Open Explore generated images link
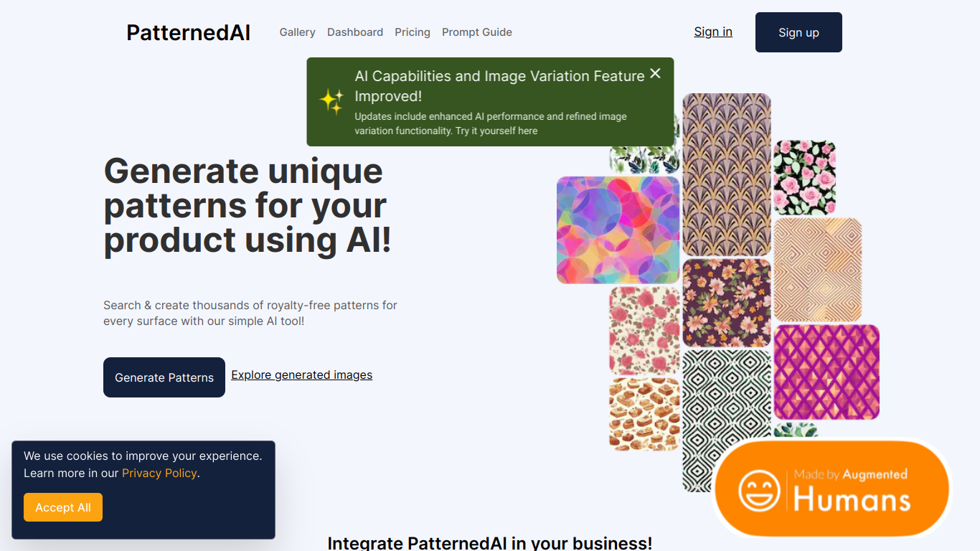The height and width of the screenshot is (551, 980). click(x=301, y=375)
